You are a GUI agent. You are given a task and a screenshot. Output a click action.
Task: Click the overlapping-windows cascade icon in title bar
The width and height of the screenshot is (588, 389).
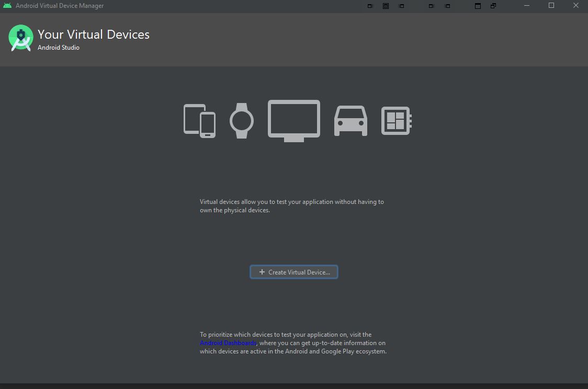pos(493,6)
